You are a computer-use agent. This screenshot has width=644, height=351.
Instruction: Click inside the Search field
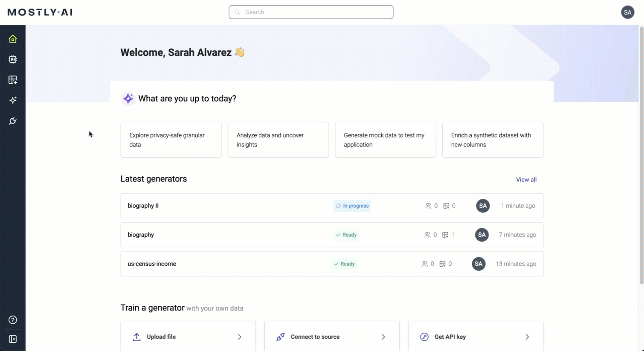click(x=311, y=12)
